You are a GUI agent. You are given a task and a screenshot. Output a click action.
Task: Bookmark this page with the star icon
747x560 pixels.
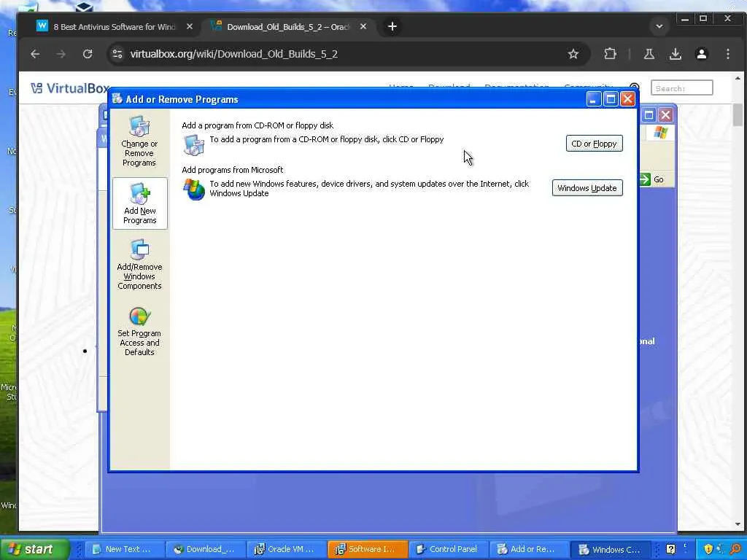click(x=573, y=54)
